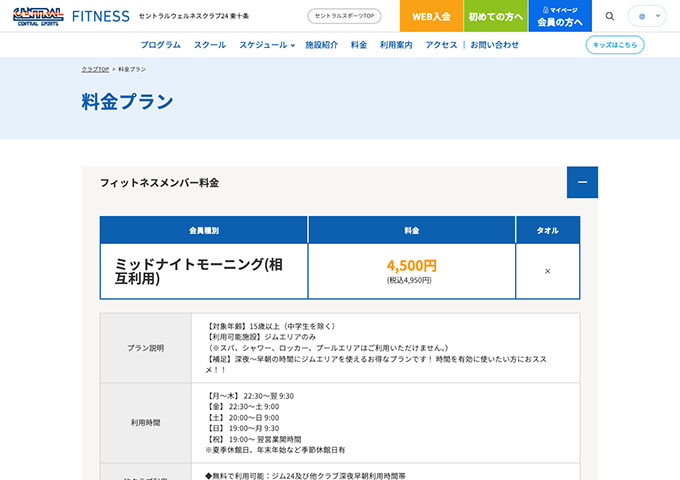680x480 pixels.
Task: Click the × mark in タオル column
Action: pyautogui.click(x=547, y=271)
